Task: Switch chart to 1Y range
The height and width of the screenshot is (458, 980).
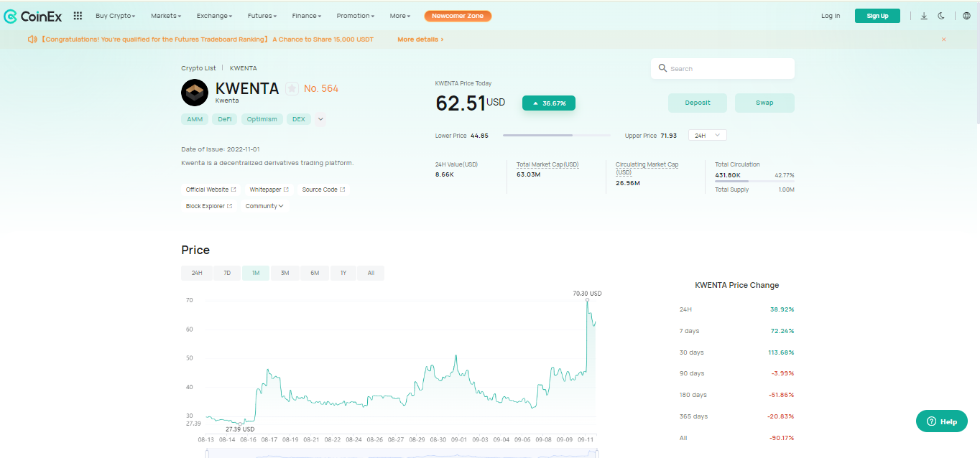Action: [x=343, y=273]
